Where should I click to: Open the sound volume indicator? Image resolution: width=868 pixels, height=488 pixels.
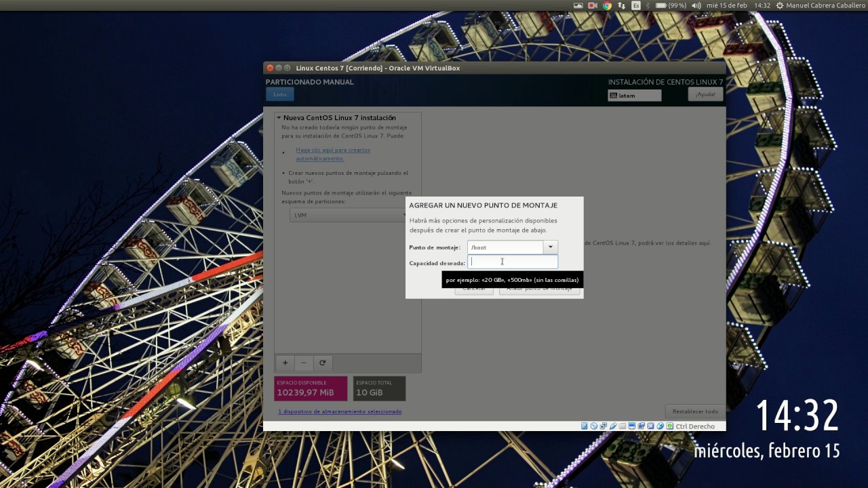point(696,5)
